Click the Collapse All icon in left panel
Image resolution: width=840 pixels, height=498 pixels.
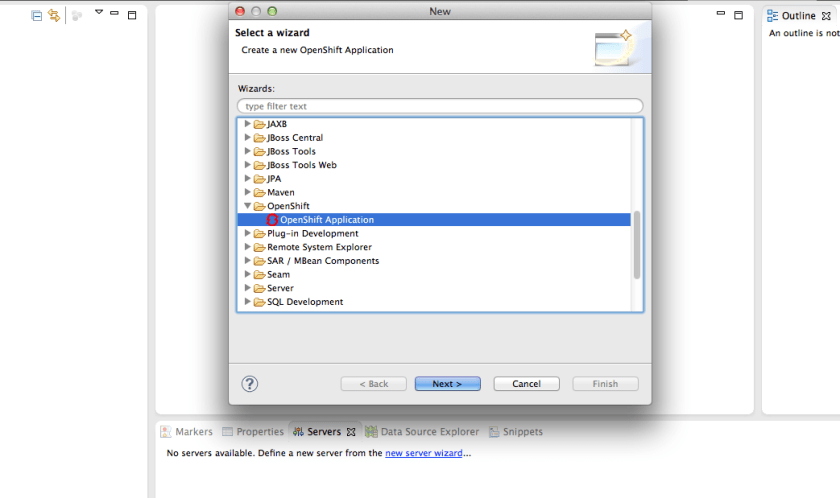37,16
